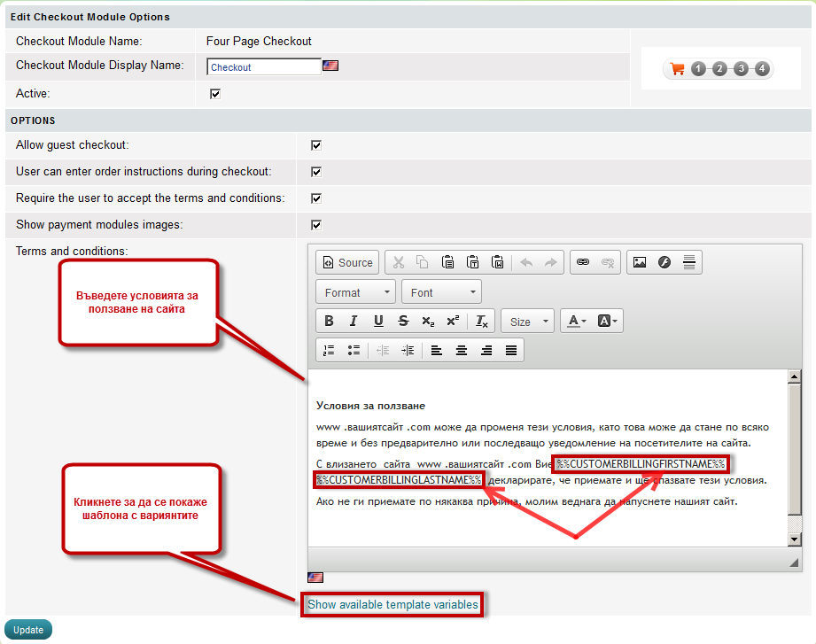Center align the text
This screenshot has width=816, height=644.
coord(462,351)
